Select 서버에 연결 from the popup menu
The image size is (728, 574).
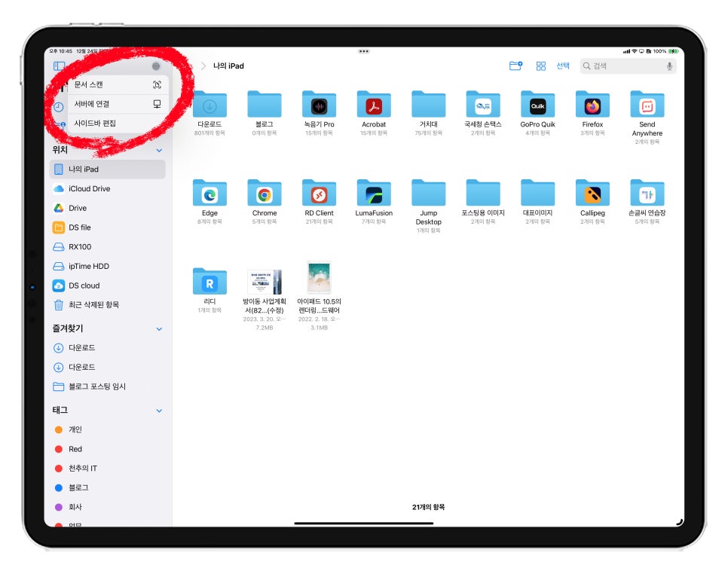(x=118, y=104)
